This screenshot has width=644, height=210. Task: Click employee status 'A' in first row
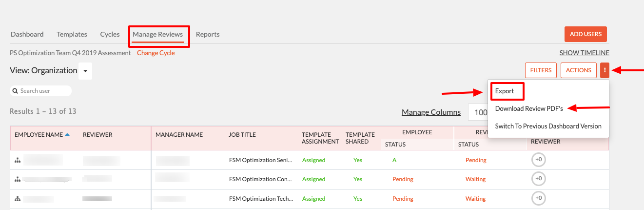pyautogui.click(x=394, y=160)
